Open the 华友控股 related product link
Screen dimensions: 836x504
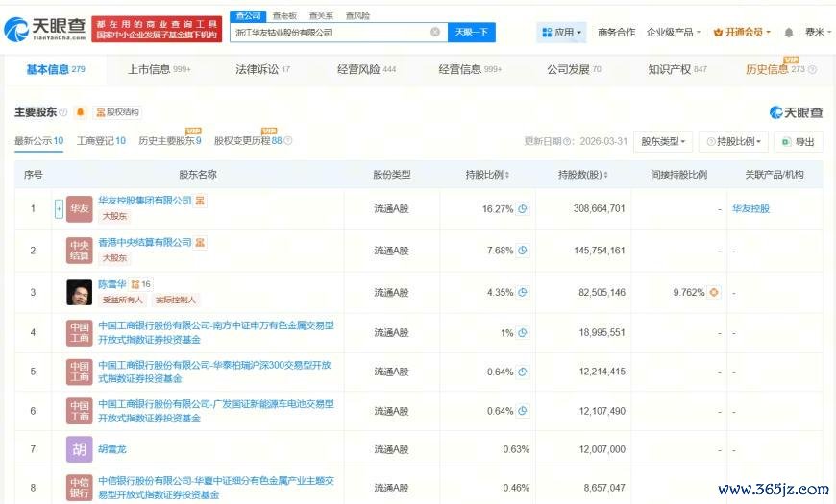[x=750, y=208]
